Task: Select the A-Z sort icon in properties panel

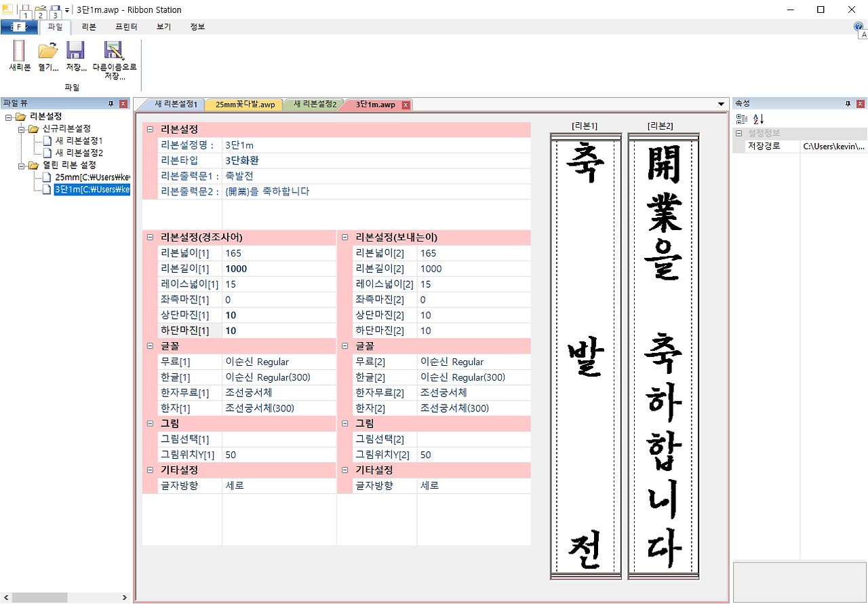Action: point(757,118)
